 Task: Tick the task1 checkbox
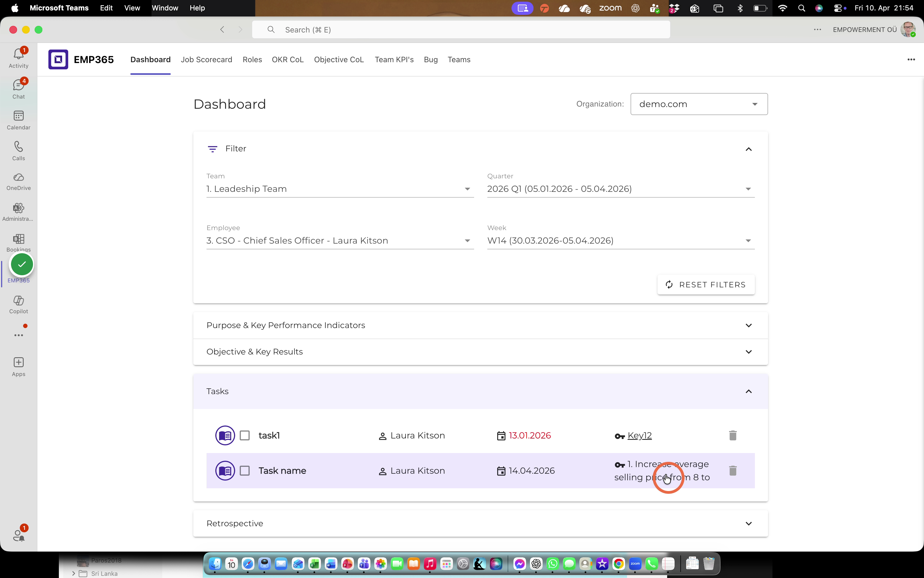pyautogui.click(x=245, y=435)
